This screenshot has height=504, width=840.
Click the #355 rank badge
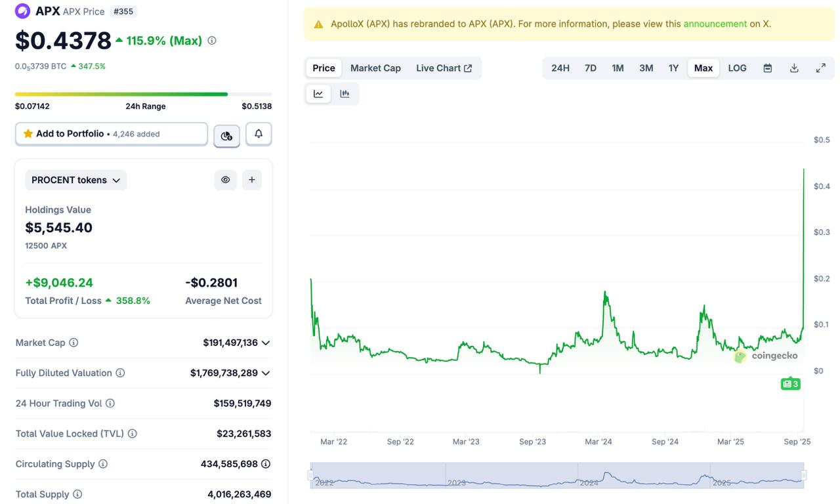(123, 11)
